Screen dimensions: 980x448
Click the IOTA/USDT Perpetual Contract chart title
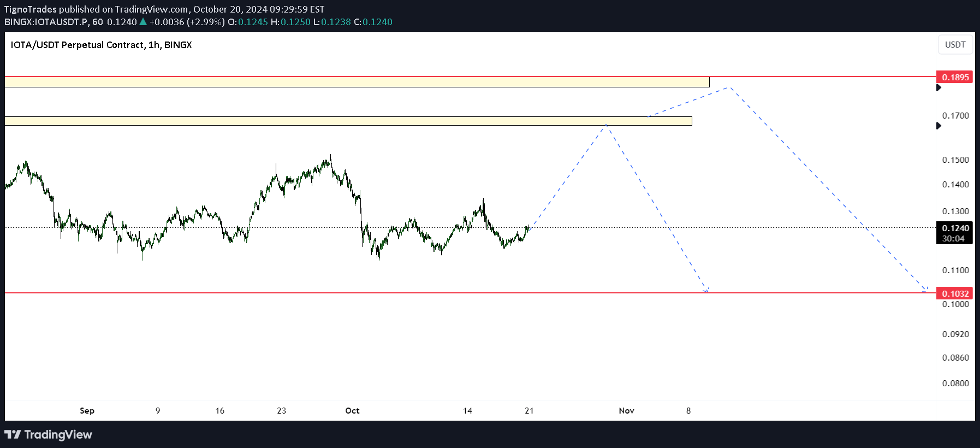(101, 45)
